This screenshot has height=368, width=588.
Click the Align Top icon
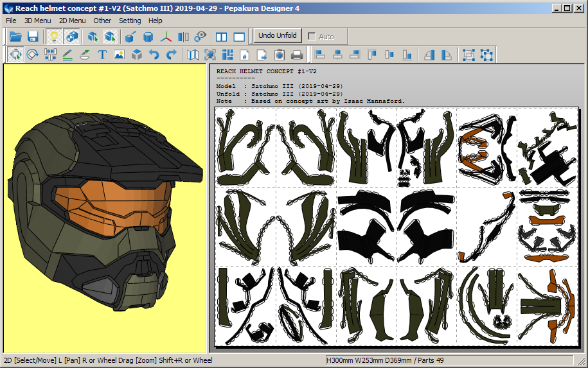point(372,55)
